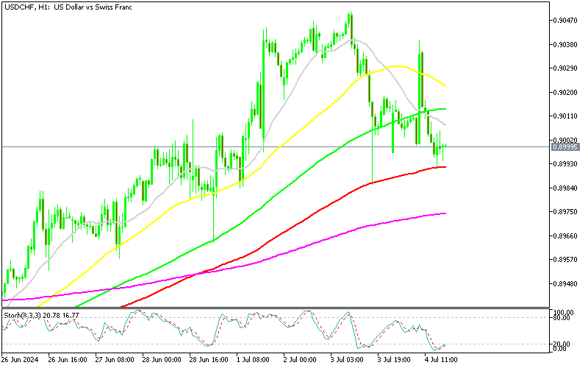
Task: Click the 0.89750 price scale label
Action: click(x=565, y=212)
